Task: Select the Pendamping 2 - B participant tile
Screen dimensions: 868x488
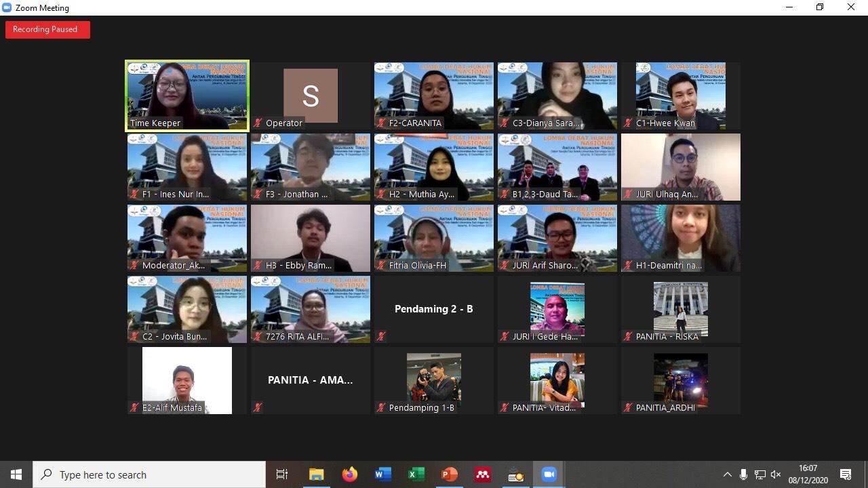Action: pyautogui.click(x=433, y=309)
